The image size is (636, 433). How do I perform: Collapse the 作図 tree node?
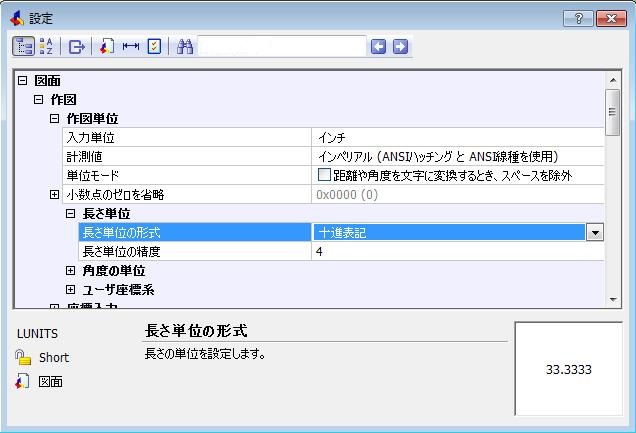39,99
